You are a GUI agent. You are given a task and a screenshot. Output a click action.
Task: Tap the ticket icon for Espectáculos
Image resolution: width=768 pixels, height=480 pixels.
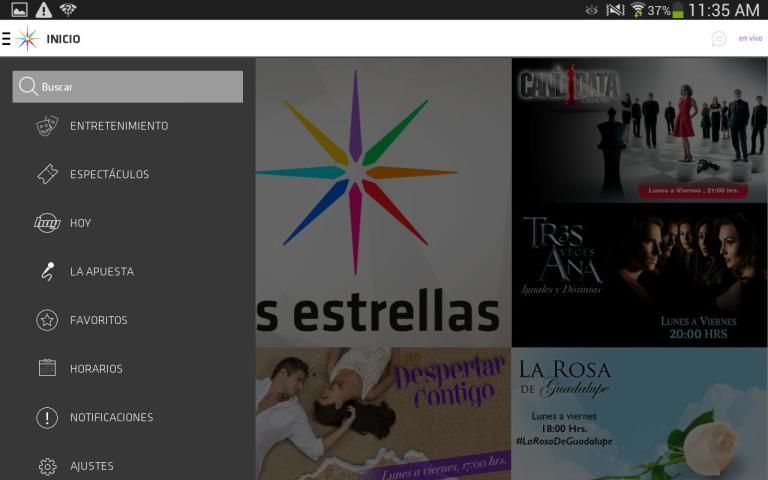pos(47,174)
